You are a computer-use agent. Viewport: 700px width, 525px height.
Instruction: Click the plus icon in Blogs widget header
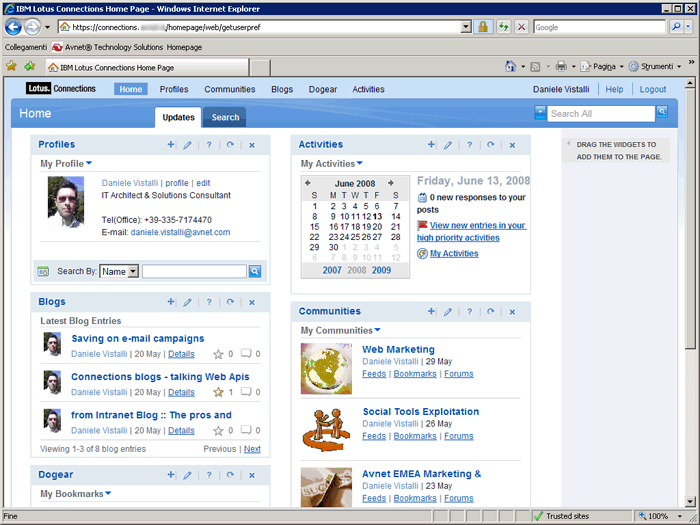[171, 302]
